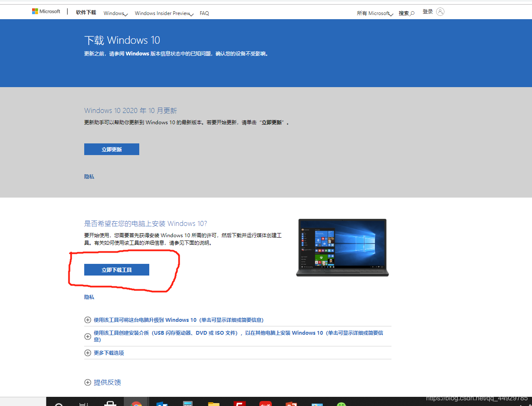Click the 立即下载工具 button
Viewport: 532px width, 406px height.
[x=117, y=270]
